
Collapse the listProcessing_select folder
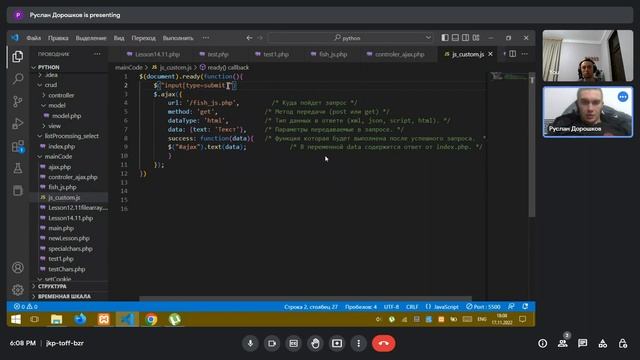pyautogui.click(x=71, y=136)
